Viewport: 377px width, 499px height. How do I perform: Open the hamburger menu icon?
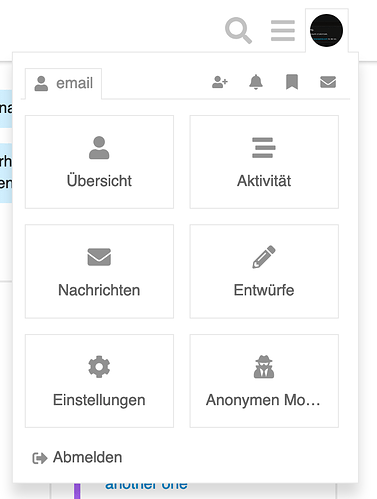tap(283, 31)
